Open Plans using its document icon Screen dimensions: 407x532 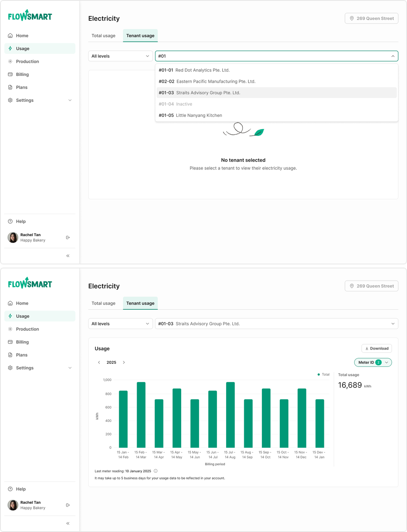(x=10, y=87)
